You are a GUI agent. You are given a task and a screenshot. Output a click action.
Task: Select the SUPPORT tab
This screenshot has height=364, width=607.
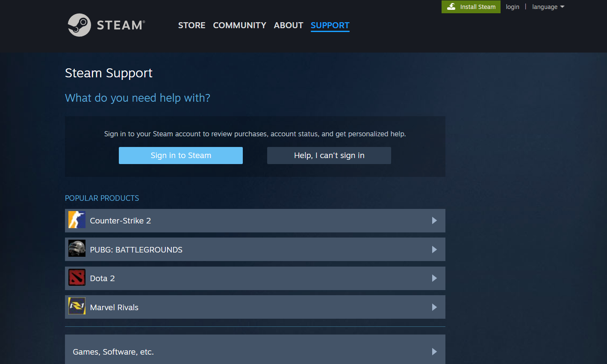pos(330,25)
